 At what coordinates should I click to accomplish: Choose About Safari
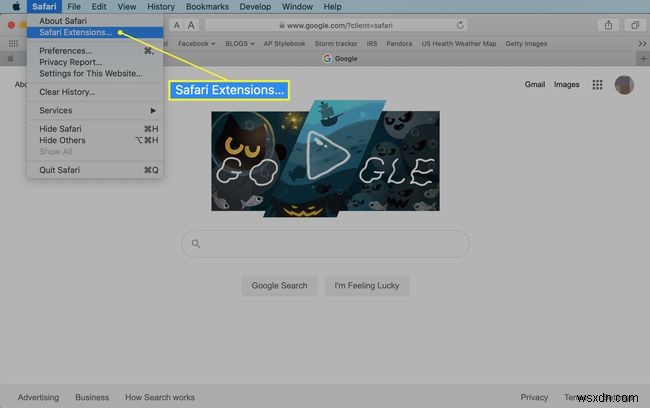(95, 21)
